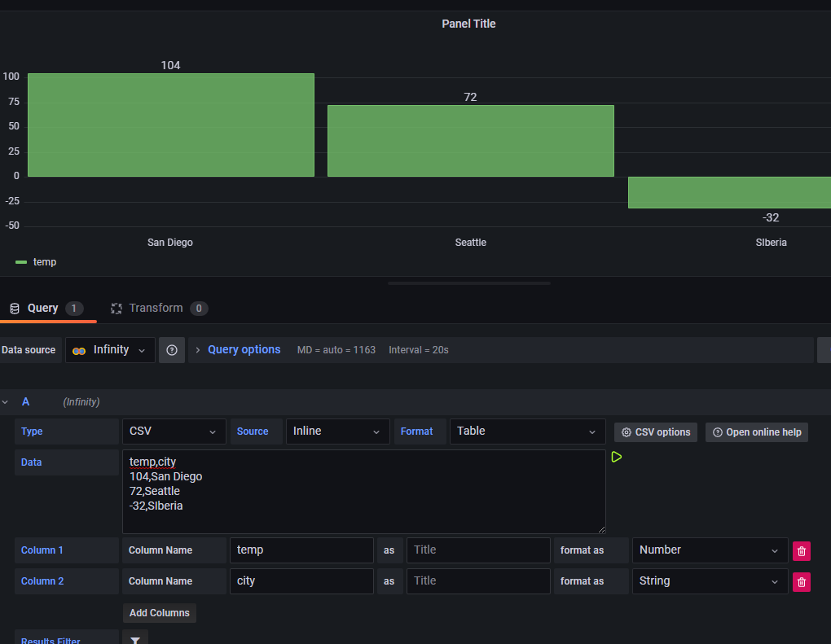831x644 pixels.
Task: Open Results Filter funnel icon
Action: [135, 640]
